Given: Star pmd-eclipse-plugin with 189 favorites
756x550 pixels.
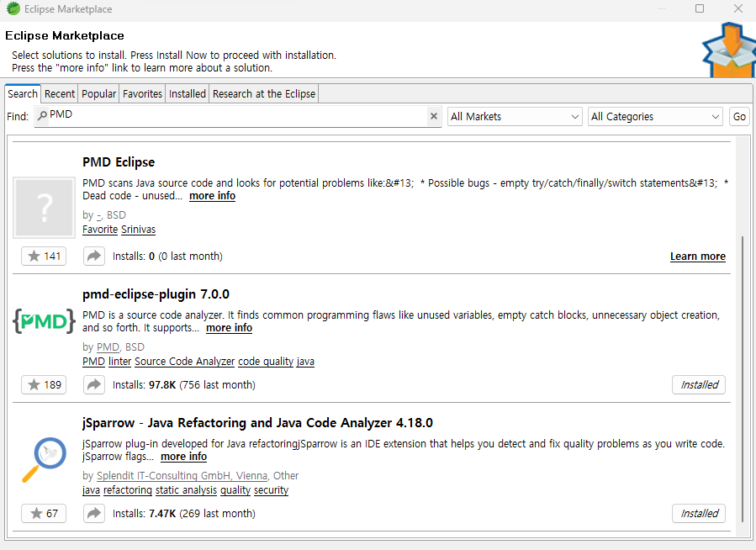Looking at the screenshot, I should tap(44, 384).
